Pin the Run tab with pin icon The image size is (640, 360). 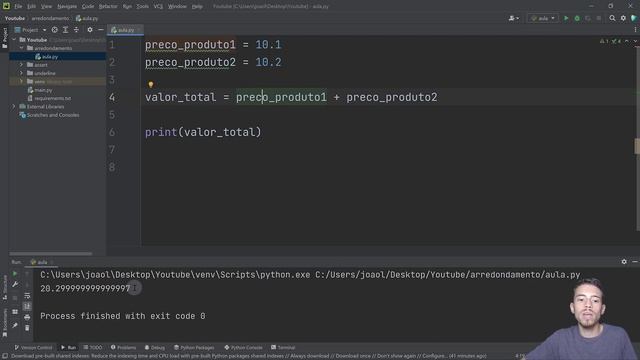[x=15, y=325]
